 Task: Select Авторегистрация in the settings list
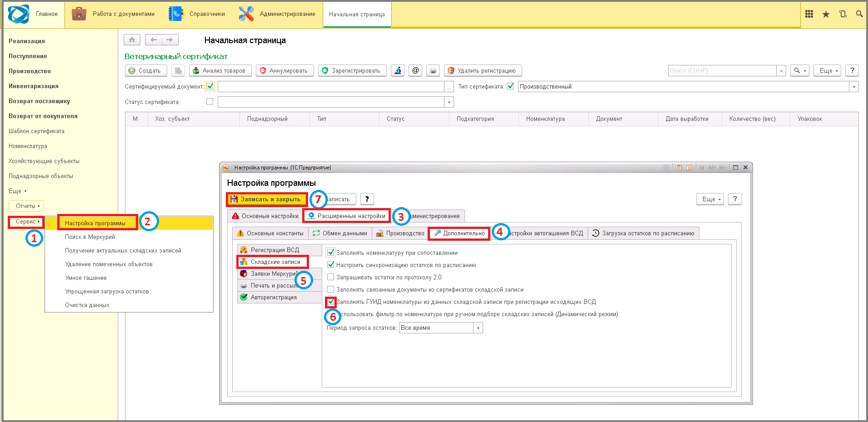[x=279, y=297]
